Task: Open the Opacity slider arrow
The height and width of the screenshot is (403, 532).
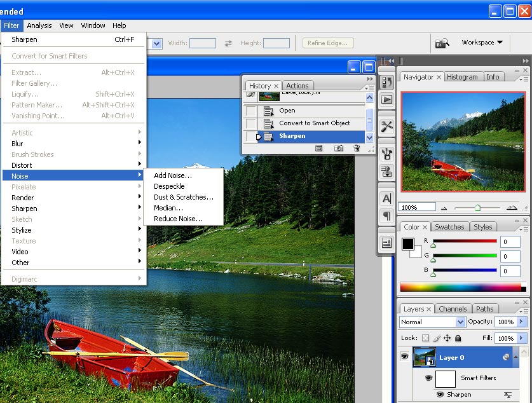Action: pyautogui.click(x=521, y=321)
